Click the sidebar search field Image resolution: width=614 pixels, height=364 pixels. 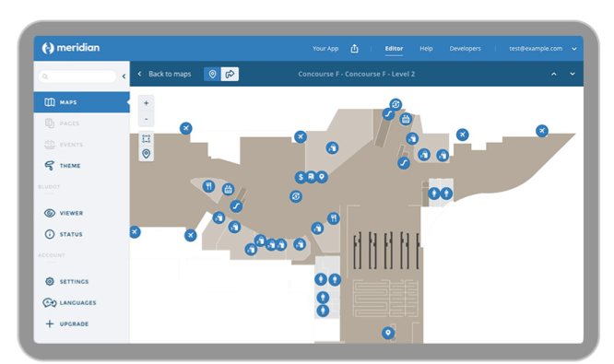[77, 76]
